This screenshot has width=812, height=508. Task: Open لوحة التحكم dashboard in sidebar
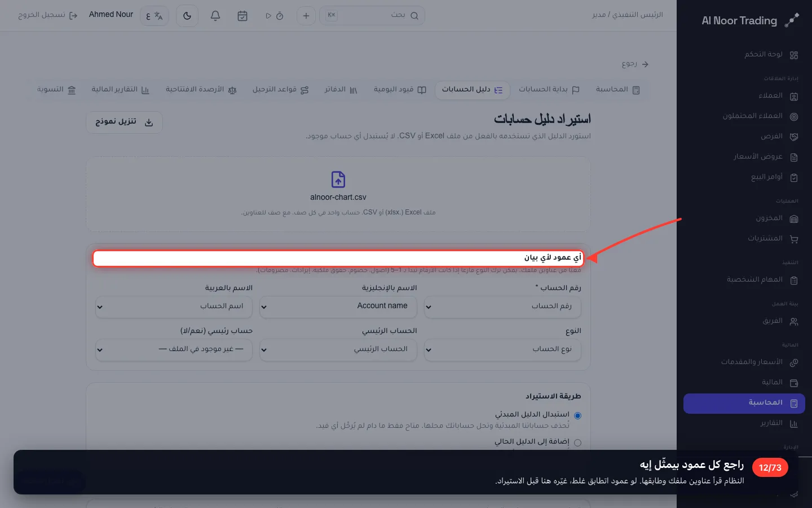(x=744, y=55)
